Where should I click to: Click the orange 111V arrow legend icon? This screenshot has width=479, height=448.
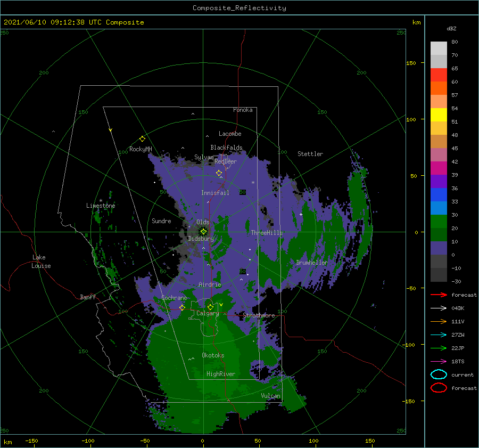coord(439,321)
